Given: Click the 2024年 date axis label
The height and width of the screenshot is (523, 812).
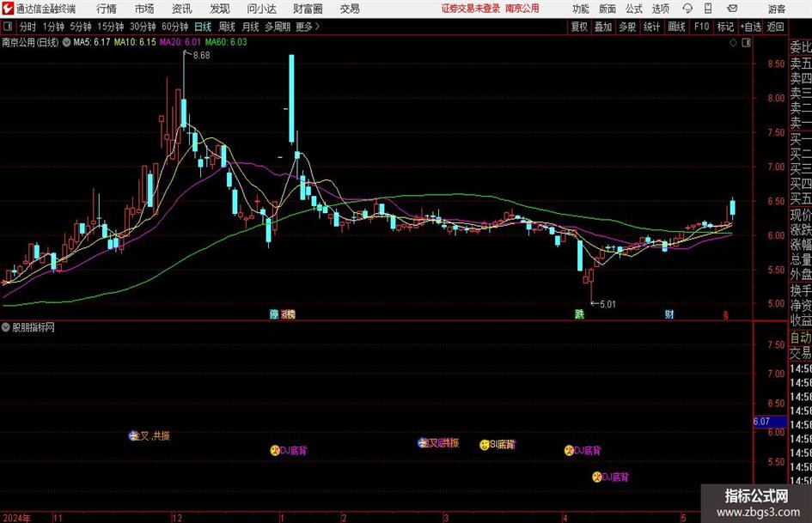Looking at the screenshot, I should point(16,518).
